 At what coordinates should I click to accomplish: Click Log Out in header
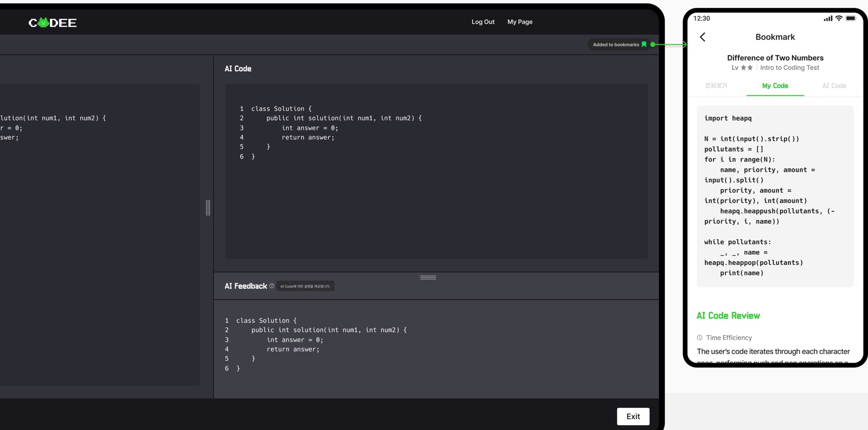(483, 22)
